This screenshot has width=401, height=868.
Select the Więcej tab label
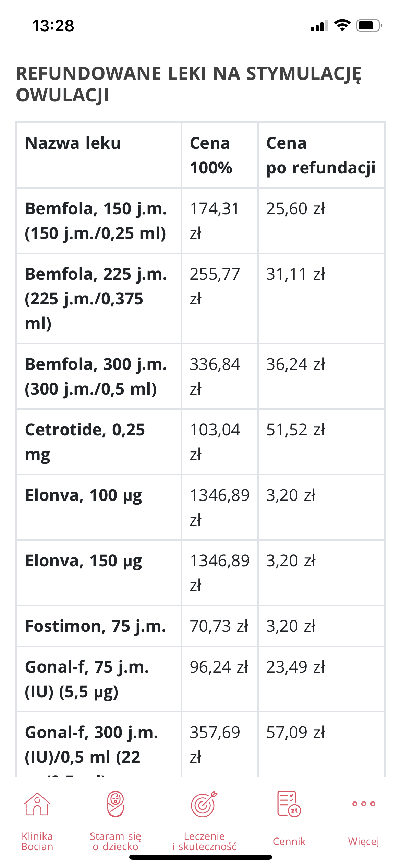point(364,841)
